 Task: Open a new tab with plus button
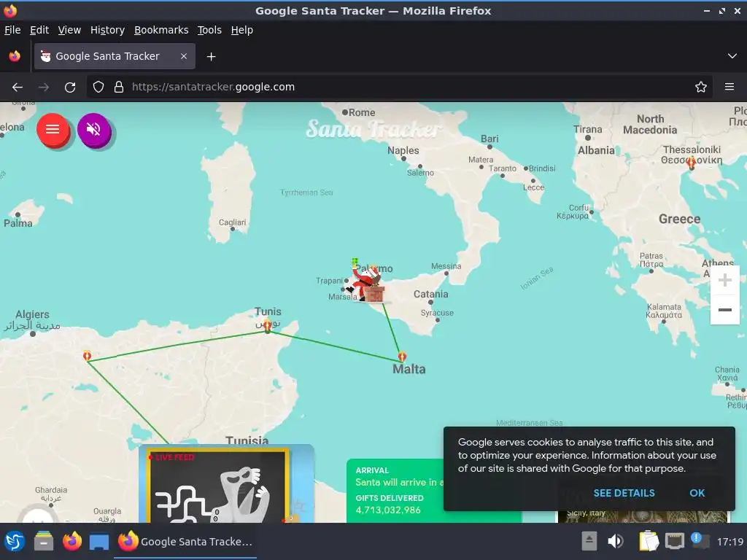click(211, 57)
